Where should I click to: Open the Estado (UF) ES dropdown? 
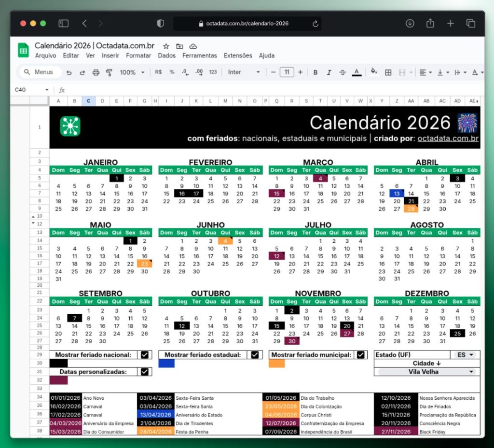pyautogui.click(x=464, y=354)
